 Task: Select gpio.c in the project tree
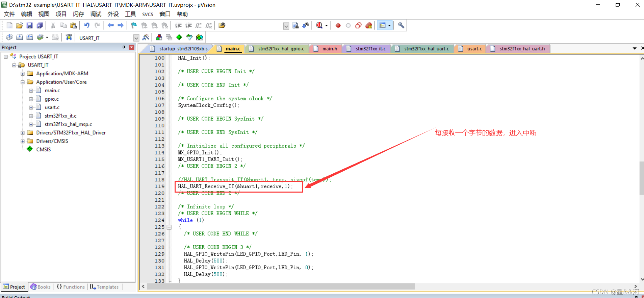[51, 99]
